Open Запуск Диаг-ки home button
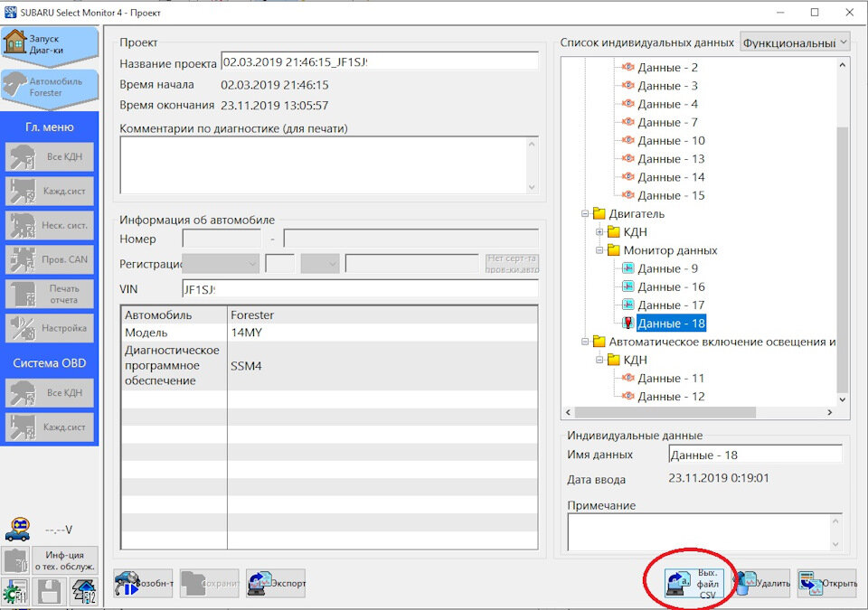Image resolution: width=868 pixels, height=610 pixels. pos(49,45)
